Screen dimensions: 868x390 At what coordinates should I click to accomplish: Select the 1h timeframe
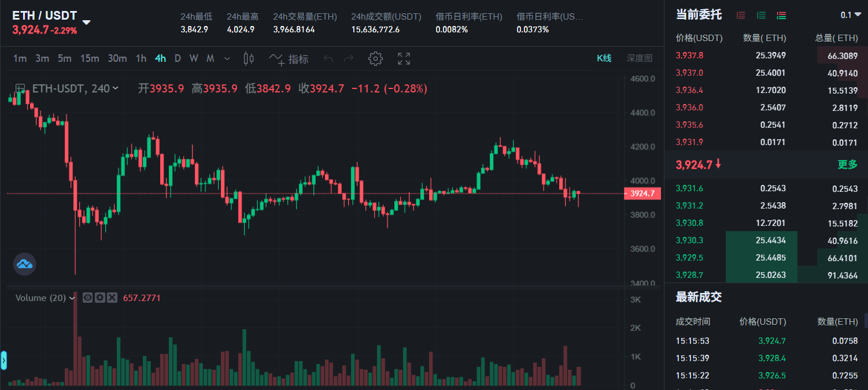pyautogui.click(x=141, y=58)
